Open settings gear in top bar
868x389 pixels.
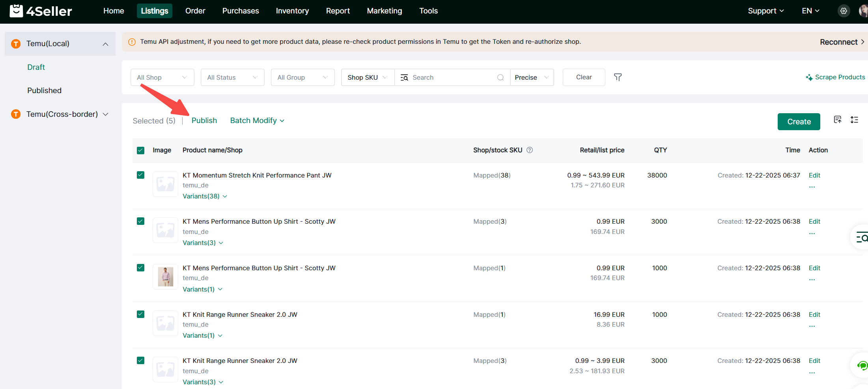(843, 11)
